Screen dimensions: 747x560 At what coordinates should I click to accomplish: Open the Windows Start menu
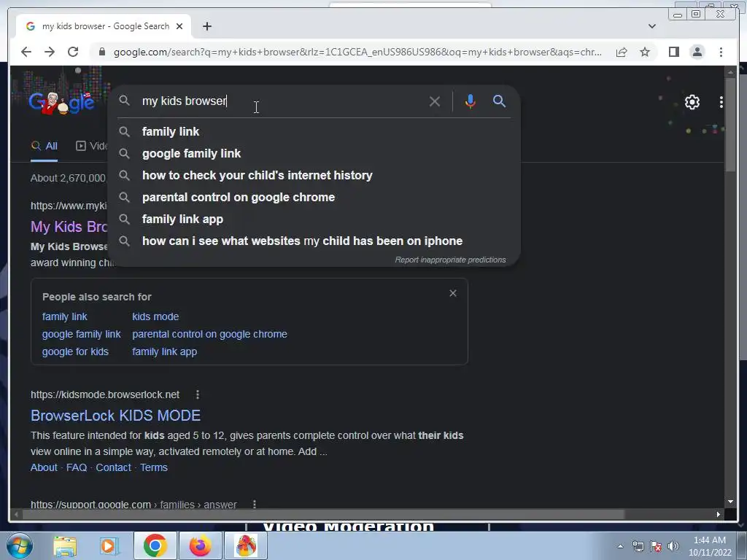pyautogui.click(x=20, y=545)
